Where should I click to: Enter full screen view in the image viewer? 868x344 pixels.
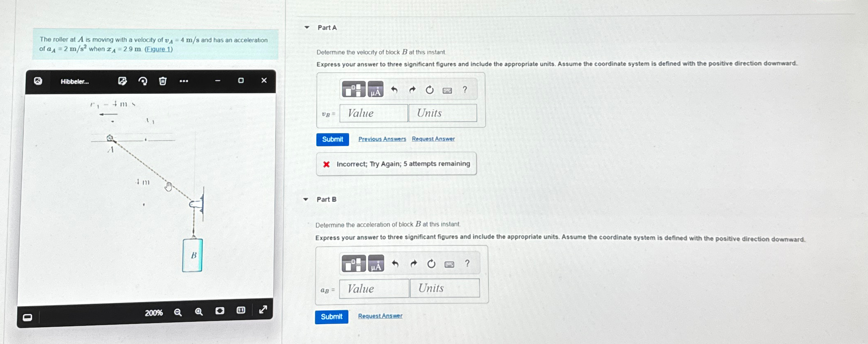(x=263, y=309)
